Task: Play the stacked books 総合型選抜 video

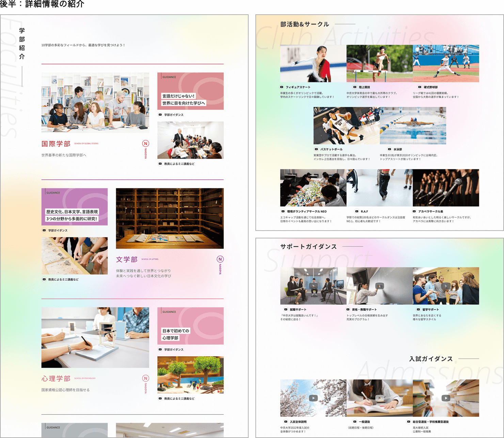Action: coord(446,398)
